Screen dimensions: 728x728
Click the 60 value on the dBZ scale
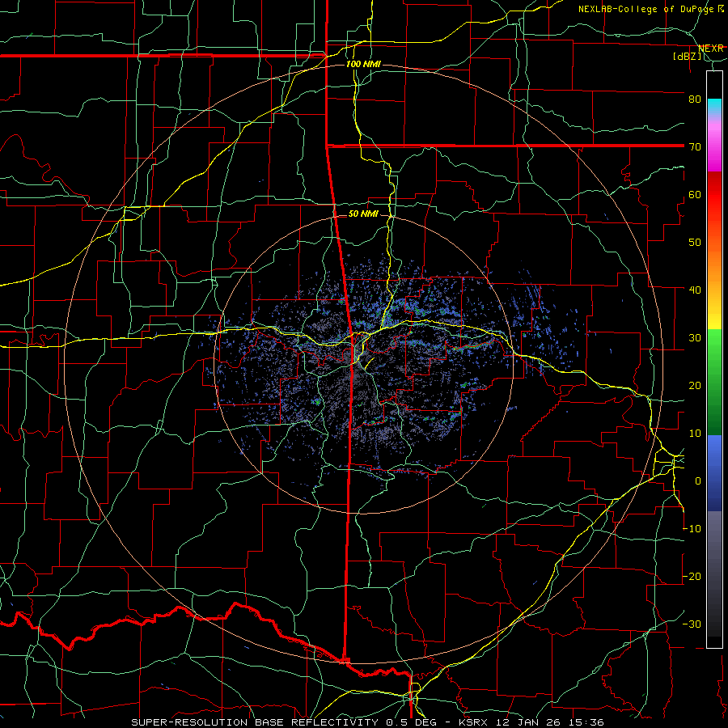click(695, 194)
